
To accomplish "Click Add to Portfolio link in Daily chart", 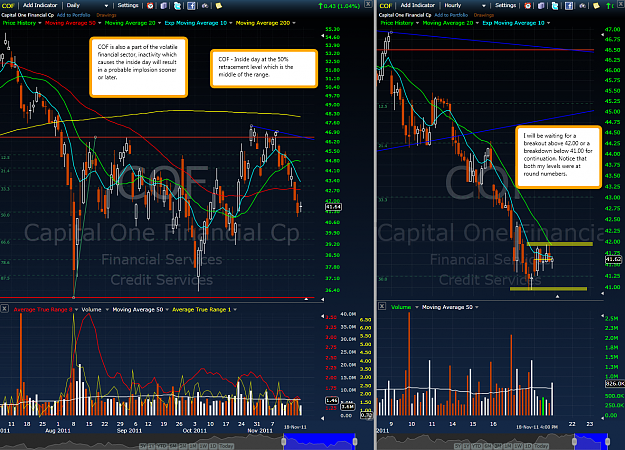I will [73, 15].
